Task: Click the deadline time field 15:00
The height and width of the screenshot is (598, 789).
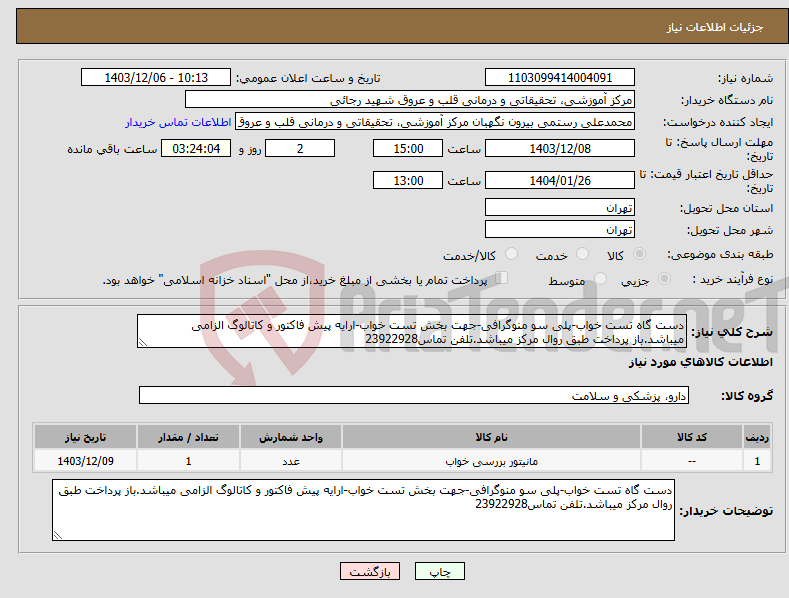Action: [x=408, y=148]
